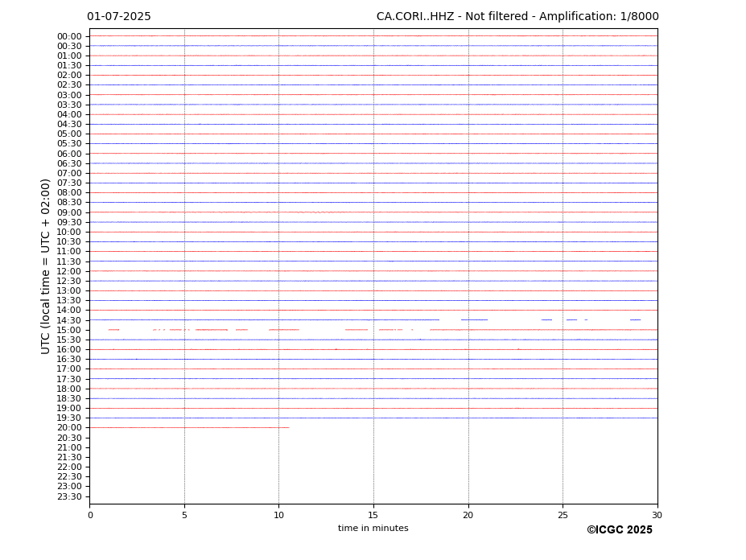Select the 05:00 time row label
This screenshot has height=560, width=746.
[x=69, y=134]
